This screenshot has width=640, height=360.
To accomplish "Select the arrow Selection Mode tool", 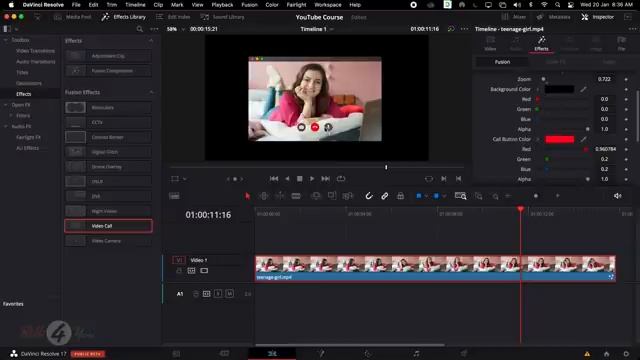I will [247, 196].
